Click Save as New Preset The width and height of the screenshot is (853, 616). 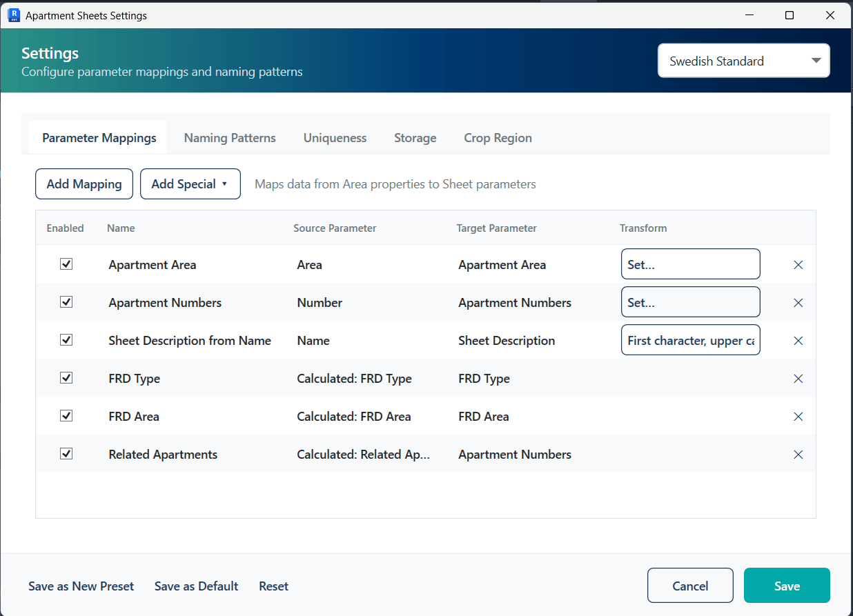(x=81, y=586)
